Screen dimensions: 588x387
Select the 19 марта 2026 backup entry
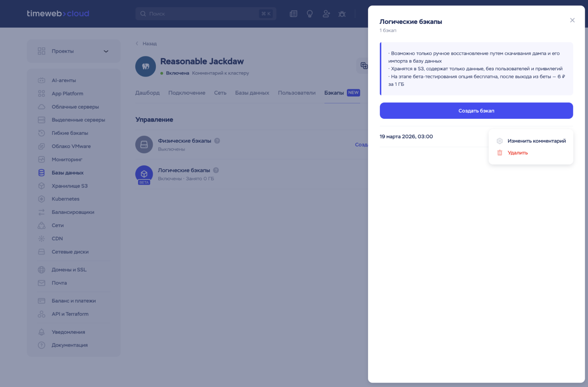coord(406,137)
